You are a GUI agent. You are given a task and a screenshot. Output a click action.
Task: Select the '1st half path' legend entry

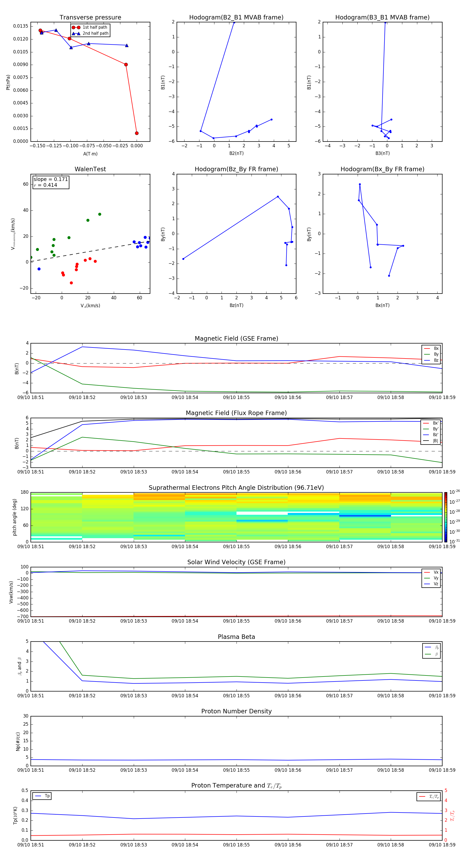pyautogui.click(x=90, y=27)
